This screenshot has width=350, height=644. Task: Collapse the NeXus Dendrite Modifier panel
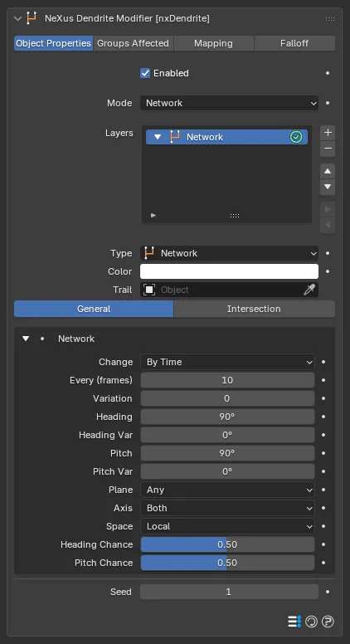point(17,18)
